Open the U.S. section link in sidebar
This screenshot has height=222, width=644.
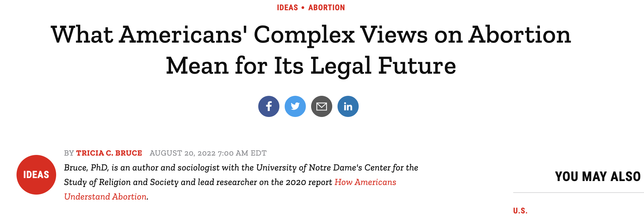(x=520, y=211)
